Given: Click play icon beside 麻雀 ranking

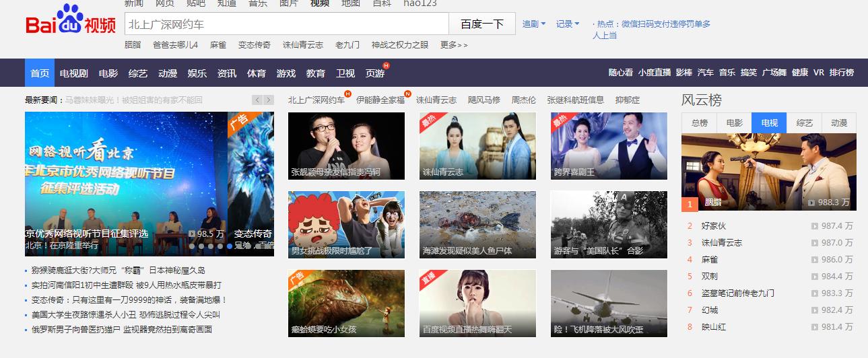Looking at the screenshot, I should point(815,259).
